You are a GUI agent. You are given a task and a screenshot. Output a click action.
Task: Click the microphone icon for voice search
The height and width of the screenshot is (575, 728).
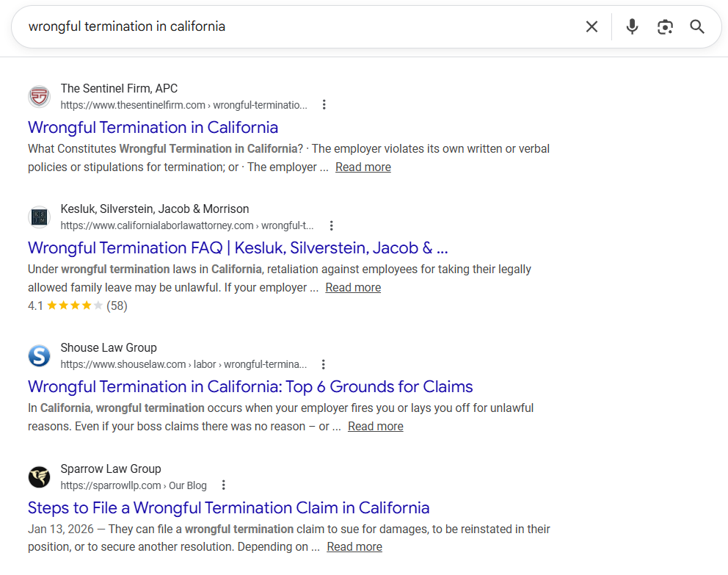tap(632, 26)
